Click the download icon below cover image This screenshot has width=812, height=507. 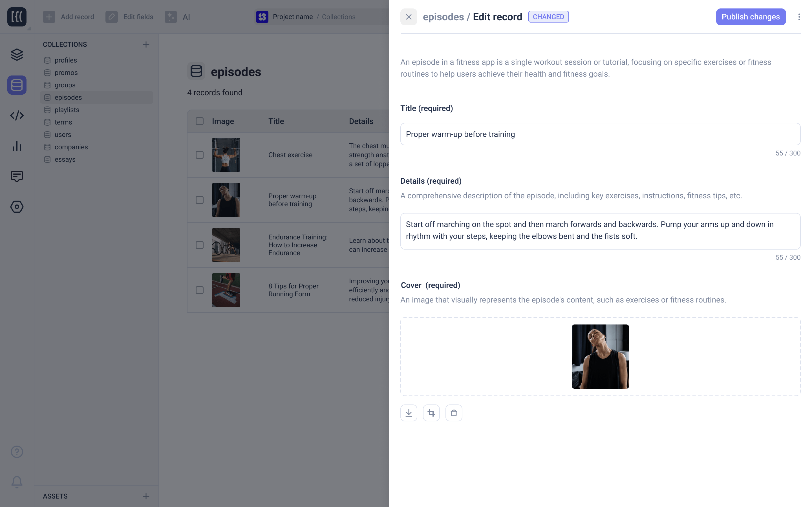(x=409, y=413)
